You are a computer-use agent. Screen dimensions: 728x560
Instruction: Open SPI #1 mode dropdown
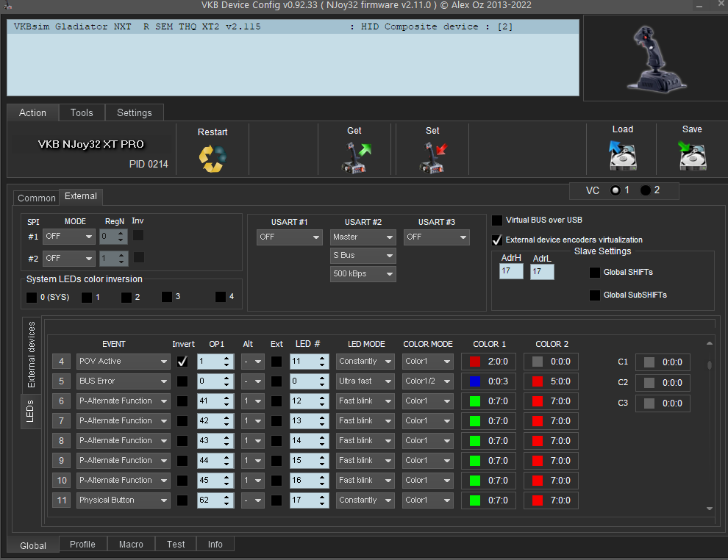point(68,237)
